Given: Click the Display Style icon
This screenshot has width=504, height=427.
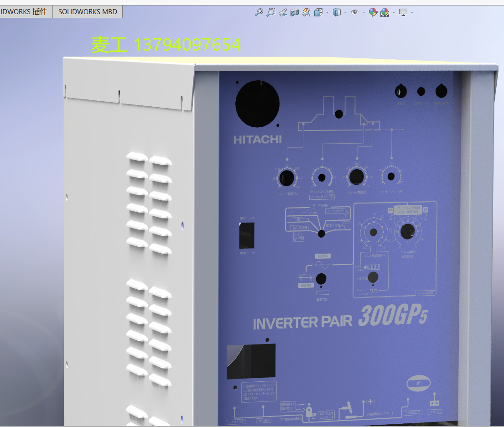Looking at the screenshot, I should click(337, 12).
